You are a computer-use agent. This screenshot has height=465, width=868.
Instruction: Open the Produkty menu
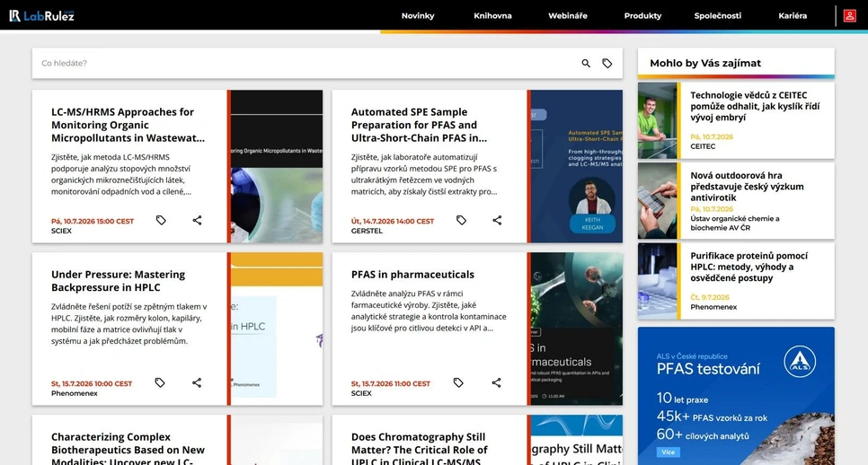[x=642, y=15]
